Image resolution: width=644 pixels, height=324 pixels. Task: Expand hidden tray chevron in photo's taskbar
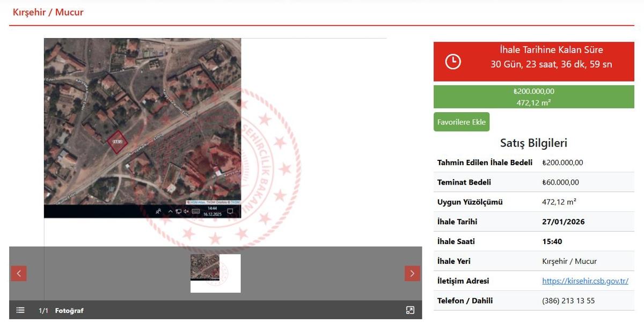[x=171, y=211]
